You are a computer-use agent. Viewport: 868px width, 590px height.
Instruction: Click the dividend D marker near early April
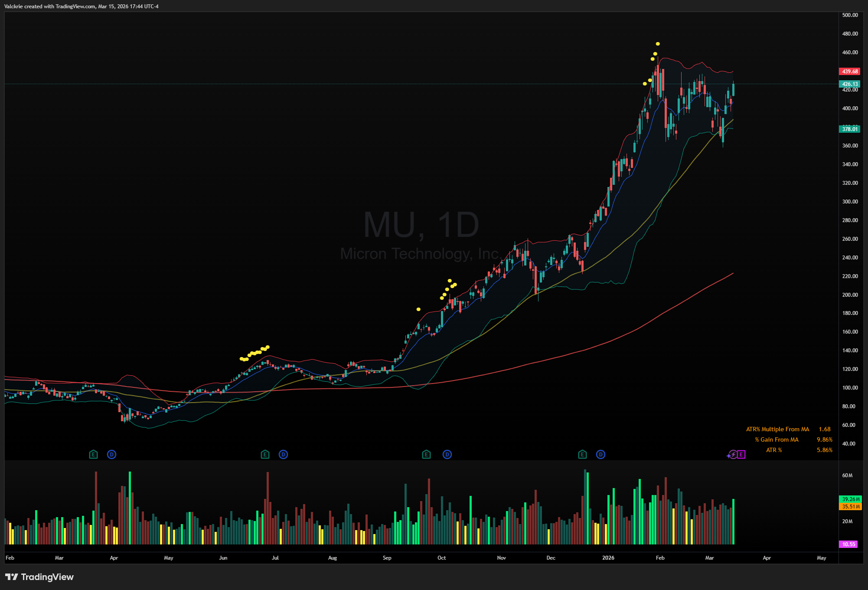point(111,455)
